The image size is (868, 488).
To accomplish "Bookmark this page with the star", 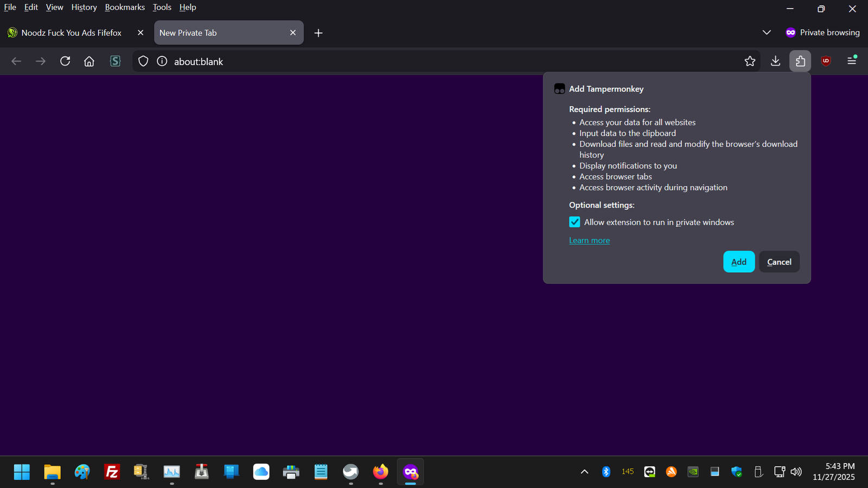I will (750, 61).
